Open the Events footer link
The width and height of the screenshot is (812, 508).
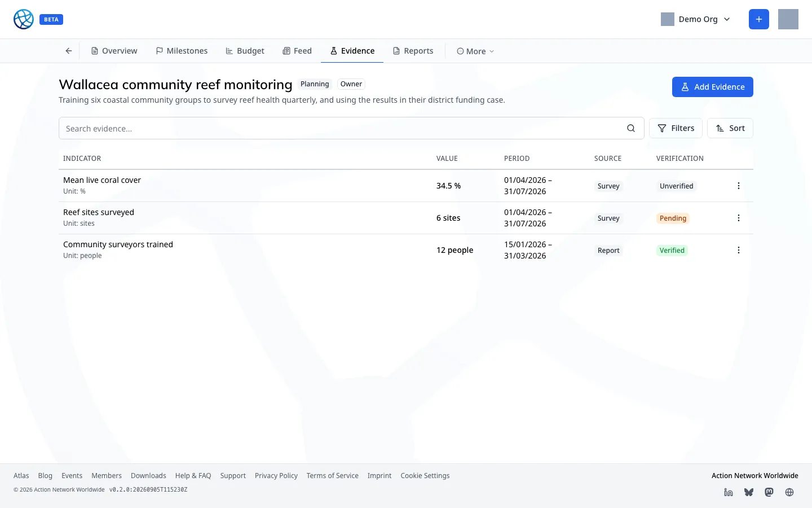click(x=72, y=476)
